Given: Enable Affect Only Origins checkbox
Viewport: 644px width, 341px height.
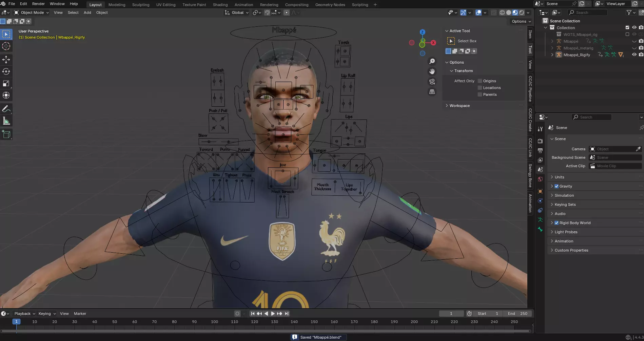Looking at the screenshot, I should point(480,81).
